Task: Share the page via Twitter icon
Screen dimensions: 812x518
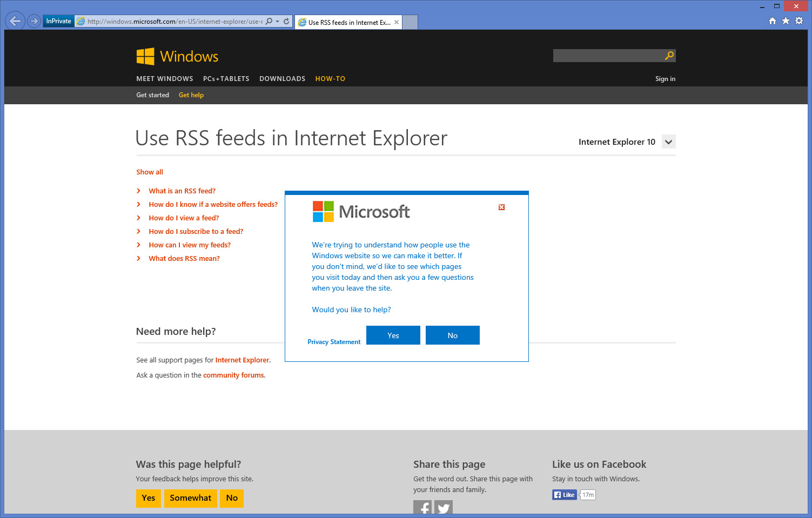Action: point(444,507)
